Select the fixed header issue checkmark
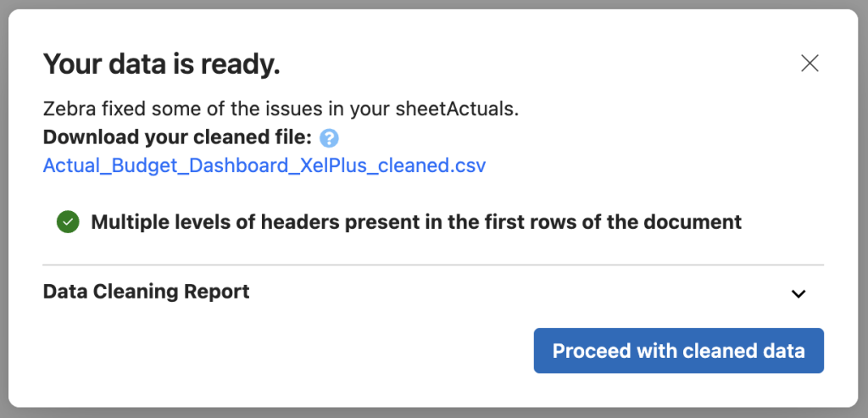868x418 pixels. click(x=68, y=222)
